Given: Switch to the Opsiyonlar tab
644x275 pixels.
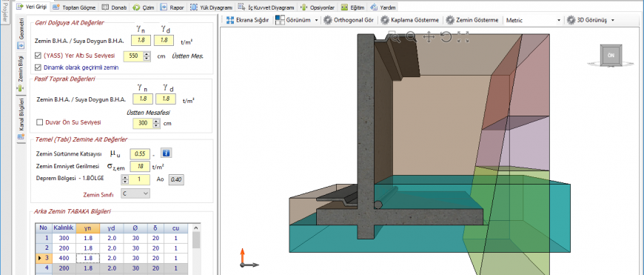Looking at the screenshot, I should [318, 7].
